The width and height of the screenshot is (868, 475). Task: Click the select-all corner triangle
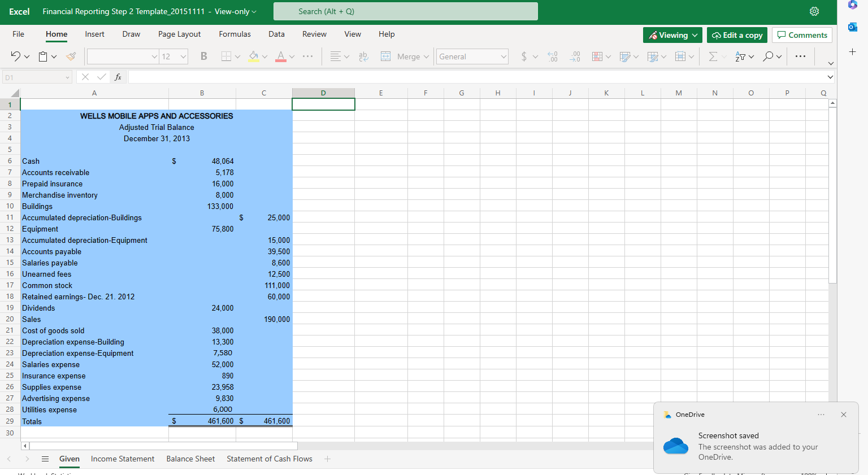click(15, 93)
